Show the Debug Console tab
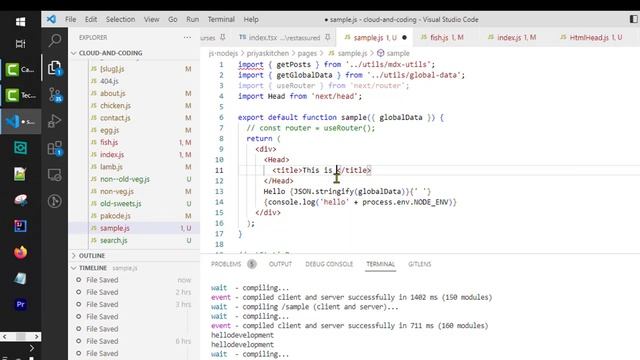640x360 pixels. [x=329, y=264]
